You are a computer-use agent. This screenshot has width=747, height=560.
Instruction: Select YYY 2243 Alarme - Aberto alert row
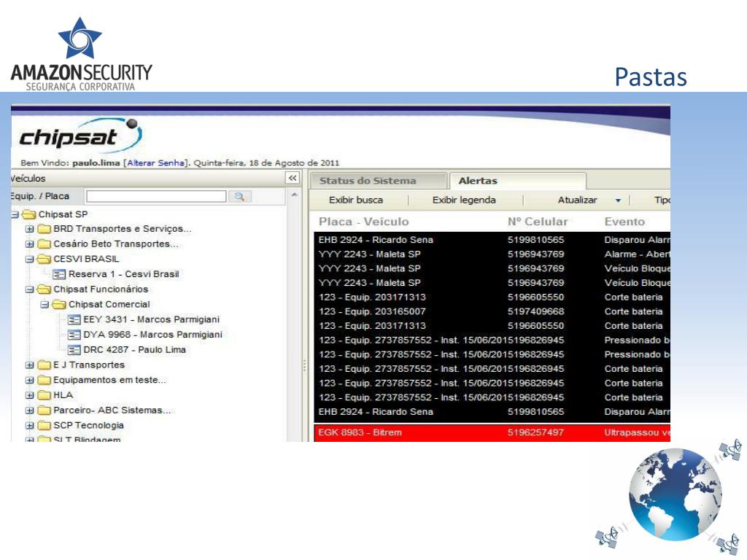492,254
